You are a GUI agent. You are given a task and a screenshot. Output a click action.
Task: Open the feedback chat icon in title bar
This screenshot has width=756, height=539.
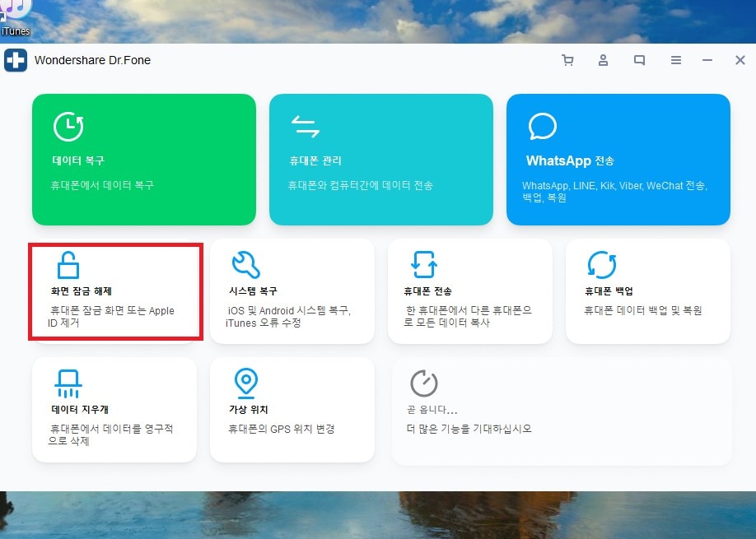coord(639,60)
